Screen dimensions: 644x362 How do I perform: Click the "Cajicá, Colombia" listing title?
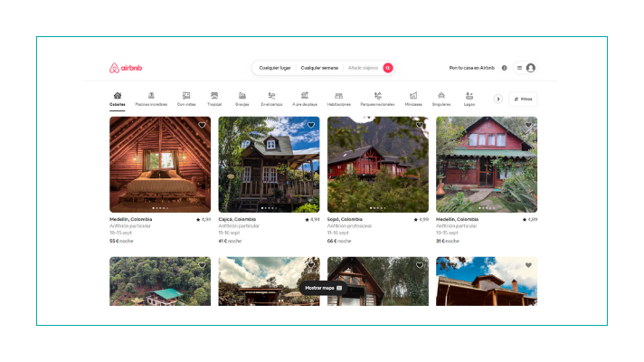tap(237, 219)
